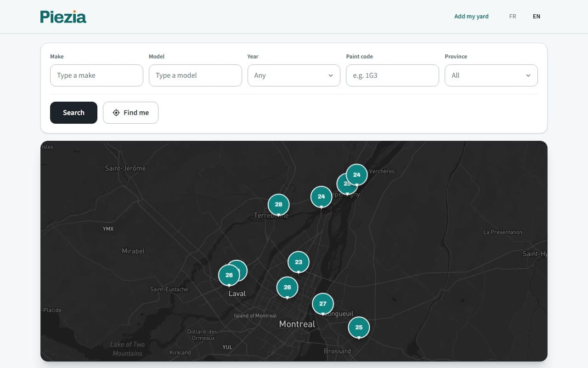Open map marker 28 at Terrebonne
This screenshot has width=588, height=368.
[278, 205]
